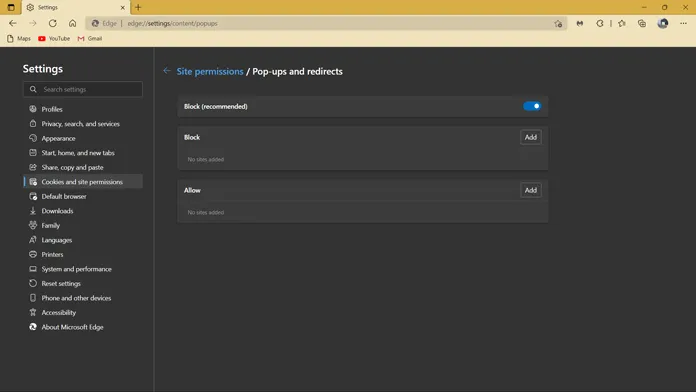The width and height of the screenshot is (696, 392).
Task: Open the YouTube bookmark
Action: tap(54, 39)
